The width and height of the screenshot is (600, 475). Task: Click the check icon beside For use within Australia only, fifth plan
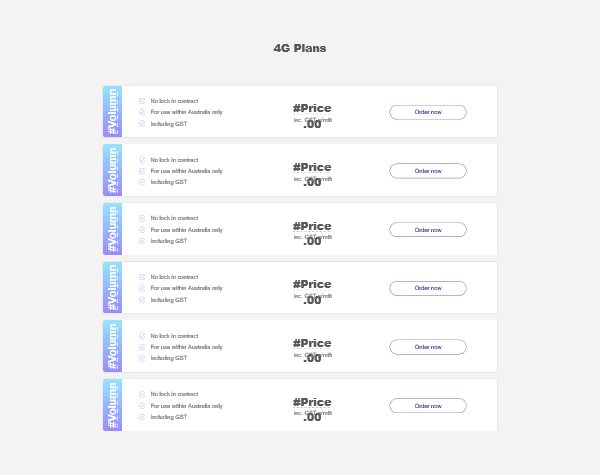tap(142, 347)
